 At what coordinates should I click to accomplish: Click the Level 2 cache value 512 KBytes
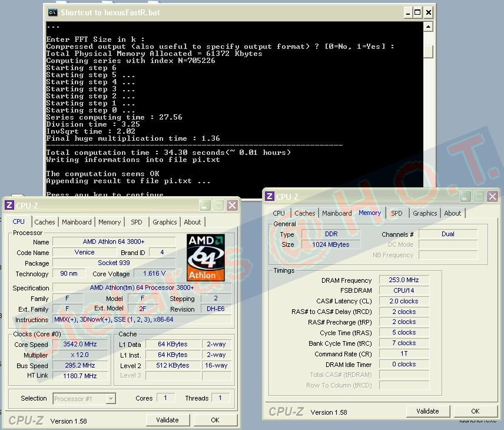[173, 365]
